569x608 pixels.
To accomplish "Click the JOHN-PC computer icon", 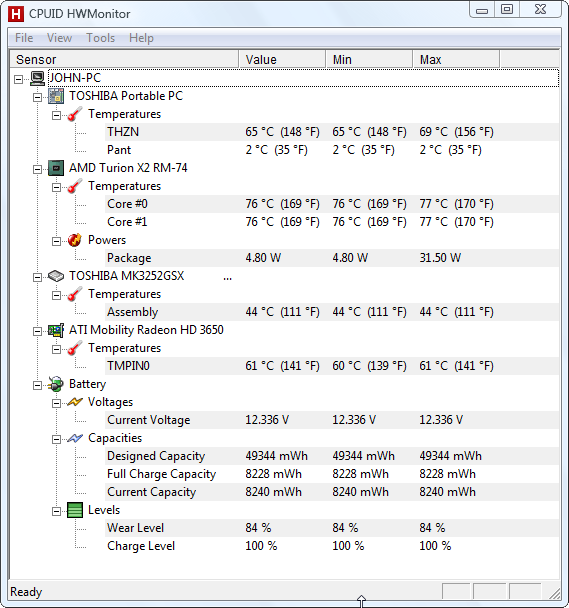I will pyautogui.click(x=38, y=78).
